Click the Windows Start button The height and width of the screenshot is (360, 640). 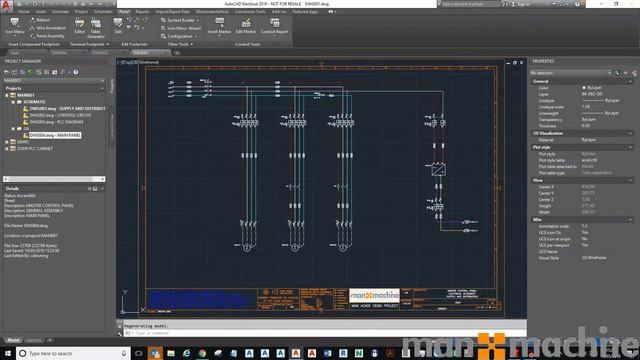click(8, 353)
